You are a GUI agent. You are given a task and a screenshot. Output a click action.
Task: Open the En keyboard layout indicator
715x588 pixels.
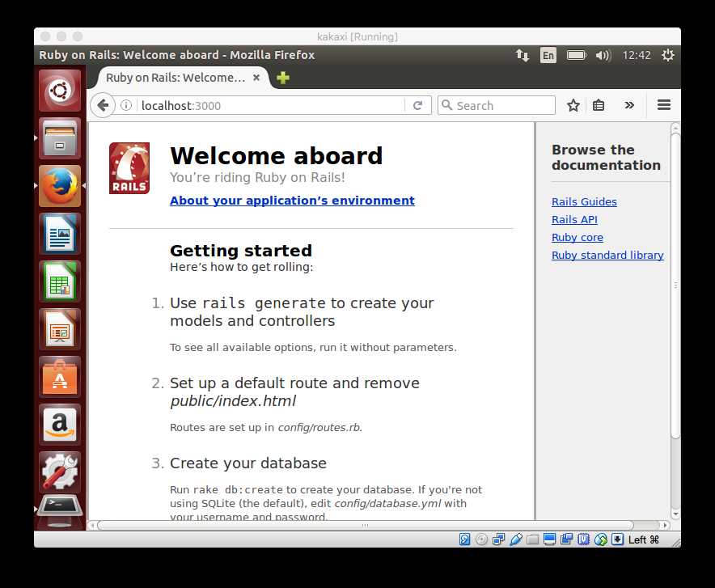548,56
